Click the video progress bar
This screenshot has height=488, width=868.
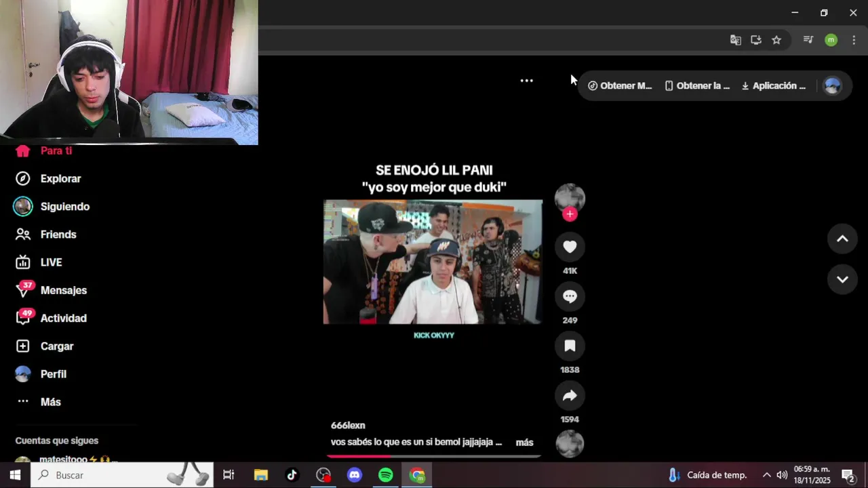point(433,456)
